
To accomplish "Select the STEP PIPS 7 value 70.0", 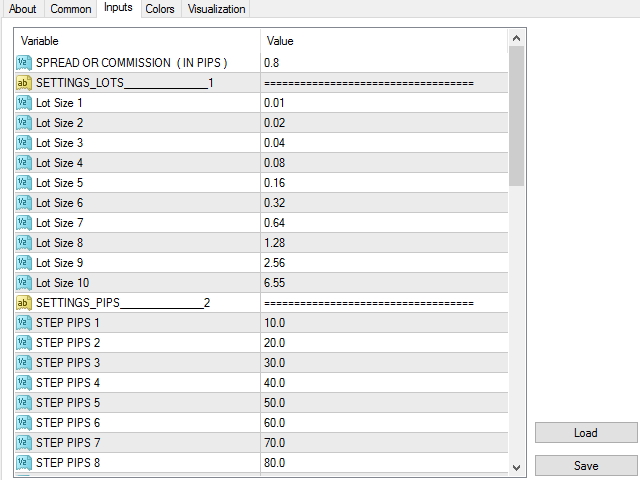I will [274, 443].
